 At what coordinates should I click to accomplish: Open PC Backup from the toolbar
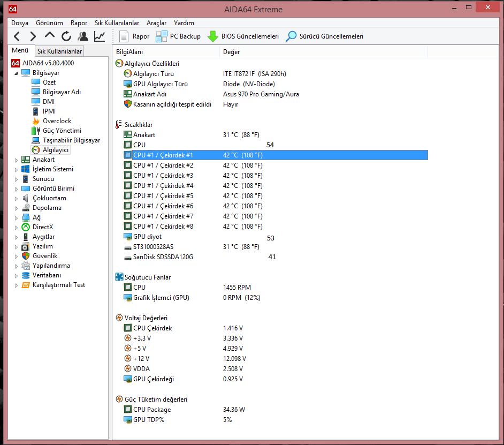pos(178,36)
